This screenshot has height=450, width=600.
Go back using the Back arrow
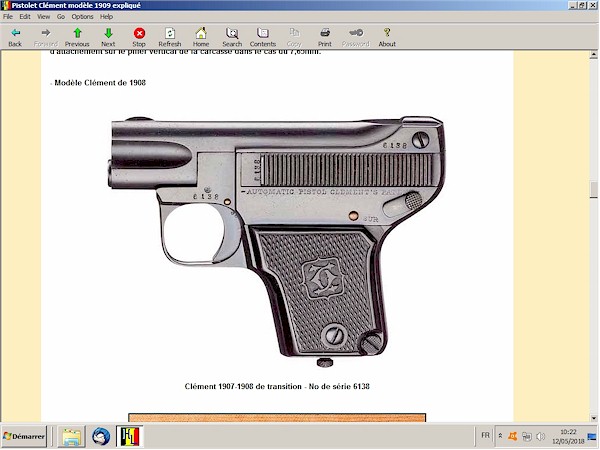point(15,37)
